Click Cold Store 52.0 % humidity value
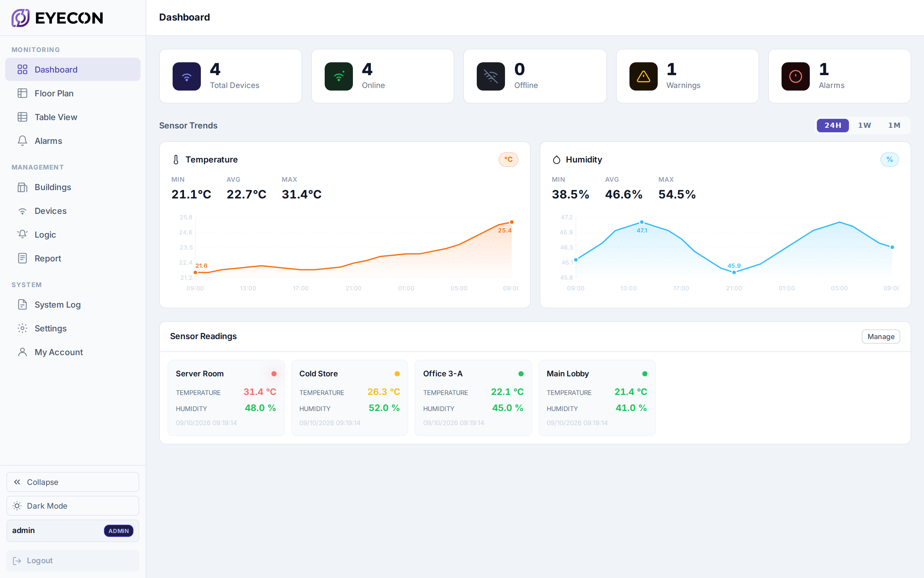The height and width of the screenshot is (578, 924). click(x=384, y=408)
